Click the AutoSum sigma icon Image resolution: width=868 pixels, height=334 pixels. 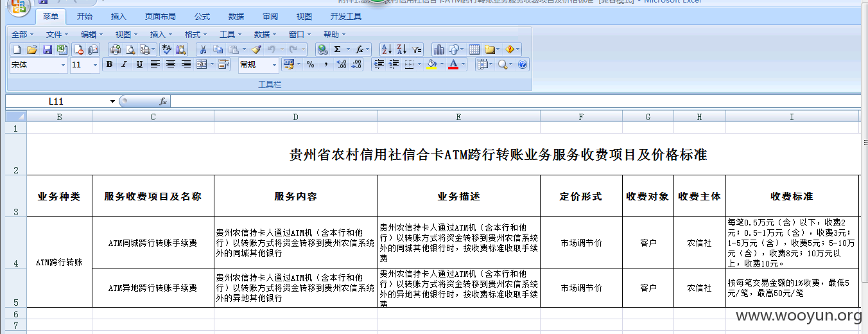338,49
